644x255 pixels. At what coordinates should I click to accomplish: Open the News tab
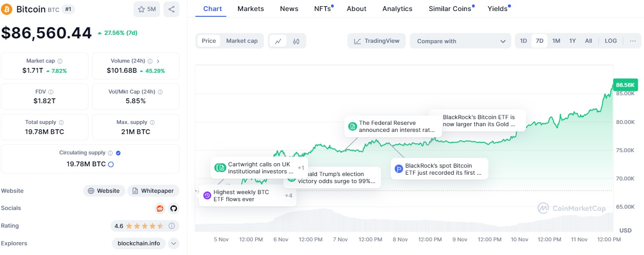[x=289, y=9]
